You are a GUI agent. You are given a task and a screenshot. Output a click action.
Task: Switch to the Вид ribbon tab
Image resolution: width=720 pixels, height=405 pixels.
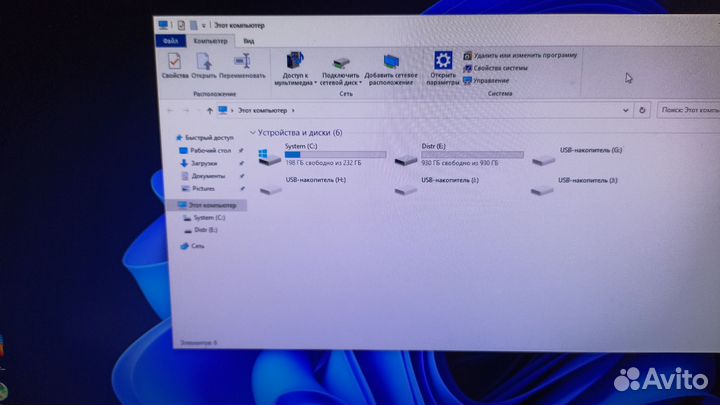(248, 41)
